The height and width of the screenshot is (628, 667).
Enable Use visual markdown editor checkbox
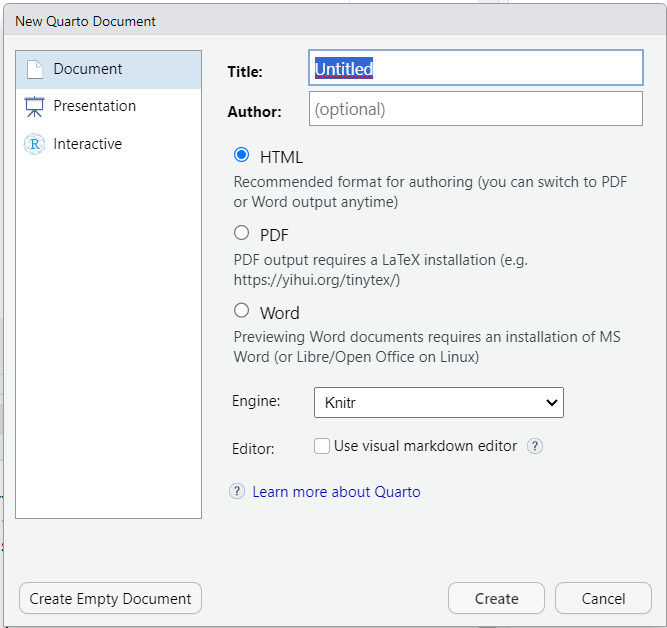(322, 446)
